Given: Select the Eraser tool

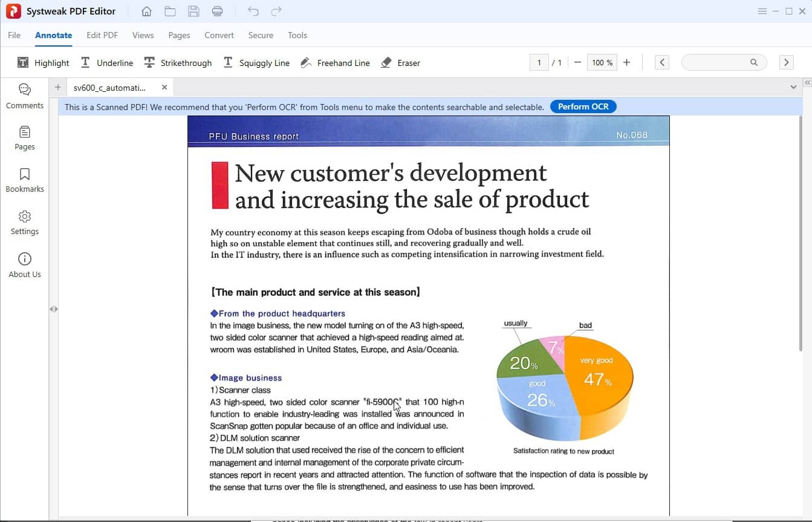Looking at the screenshot, I should (x=400, y=63).
